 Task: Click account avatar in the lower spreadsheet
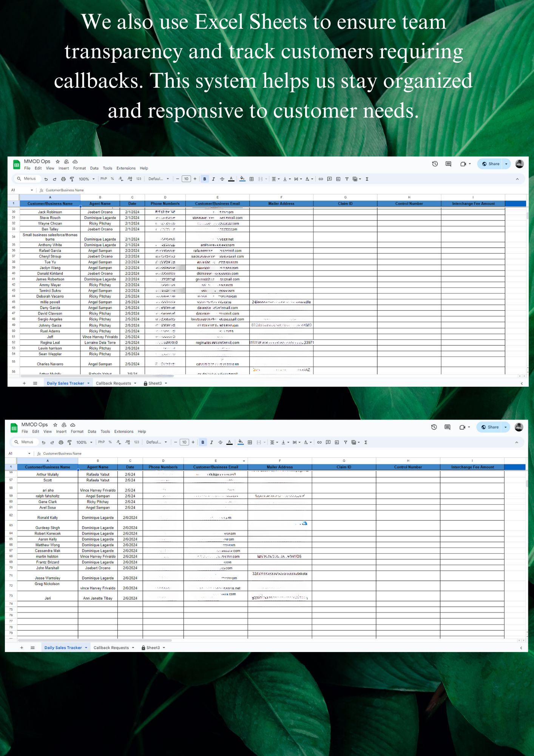click(x=519, y=427)
